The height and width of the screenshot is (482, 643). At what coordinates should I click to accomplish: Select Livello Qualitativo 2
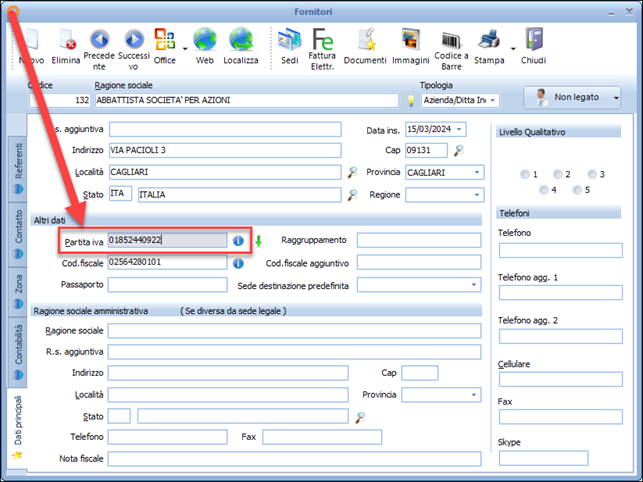pyautogui.click(x=558, y=174)
